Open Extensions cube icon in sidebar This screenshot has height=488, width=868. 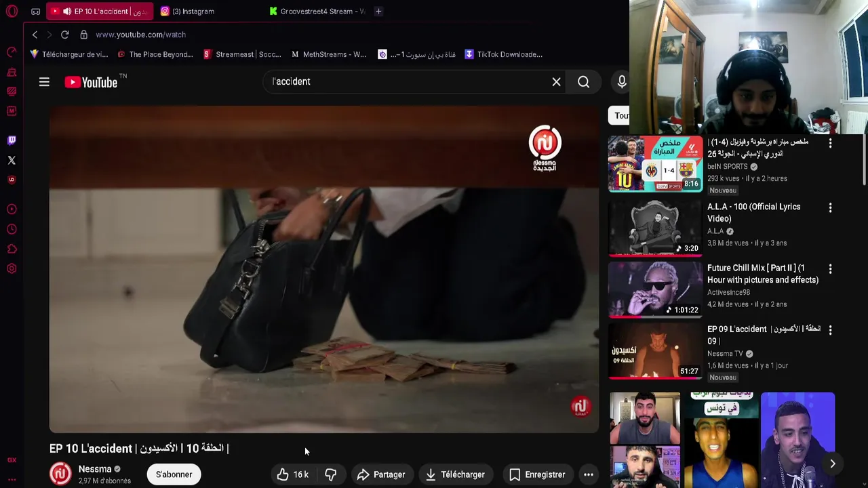point(12,249)
